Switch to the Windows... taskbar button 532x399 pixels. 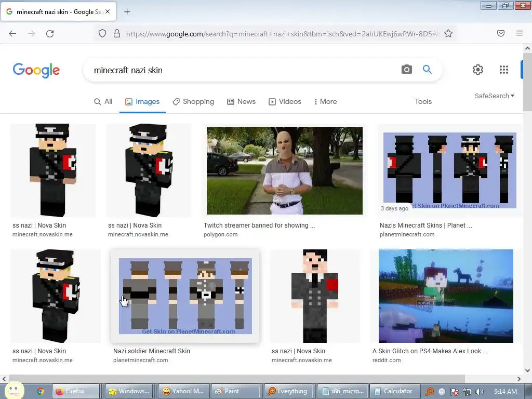click(x=129, y=391)
